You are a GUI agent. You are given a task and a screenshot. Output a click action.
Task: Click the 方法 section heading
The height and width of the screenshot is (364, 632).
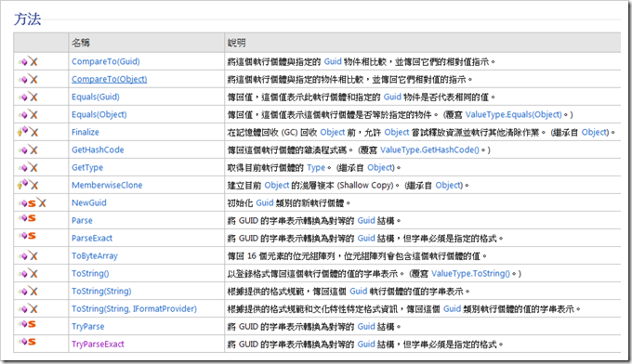pyautogui.click(x=27, y=19)
